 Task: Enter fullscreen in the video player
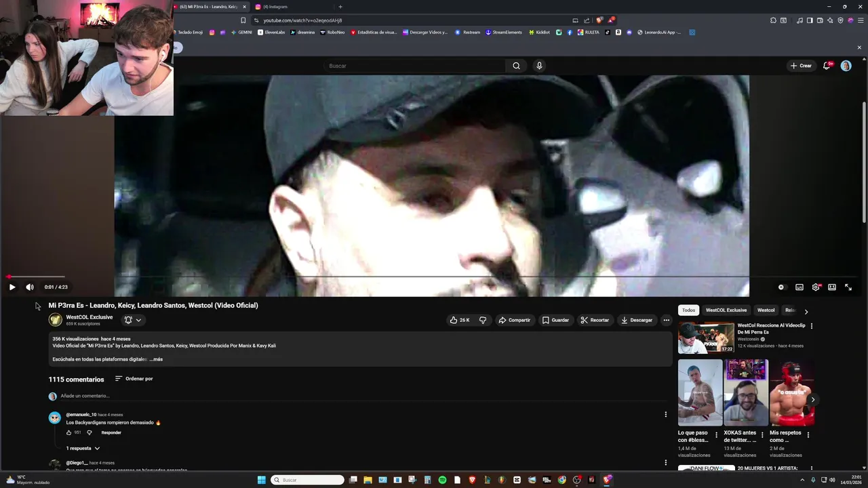848,287
